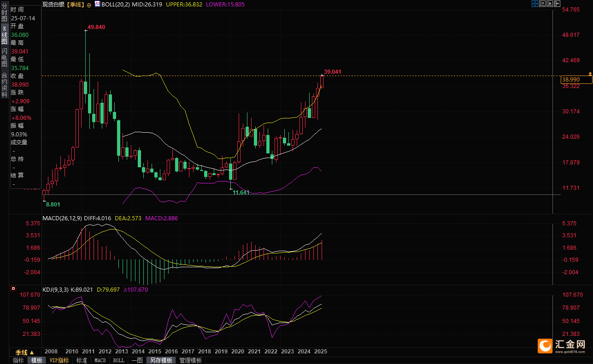The height and width of the screenshot is (364, 593).
Task: Click the chart play-forward icon
Action: tap(549, 4)
